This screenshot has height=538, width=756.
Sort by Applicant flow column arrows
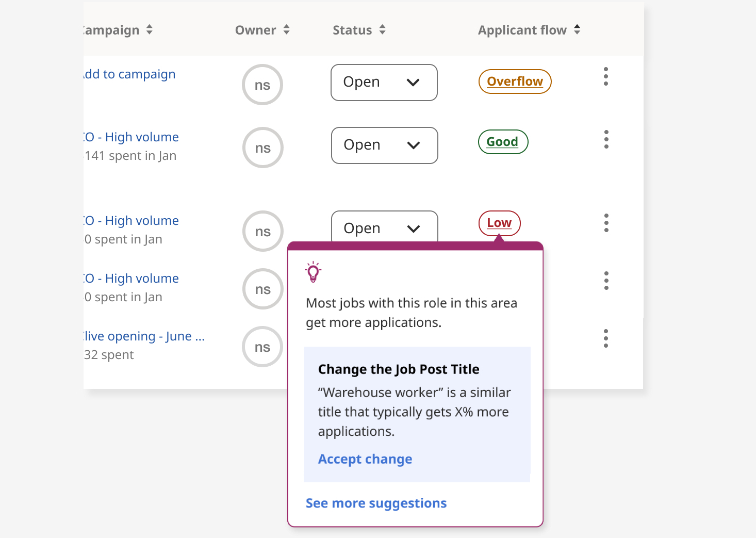tap(577, 30)
